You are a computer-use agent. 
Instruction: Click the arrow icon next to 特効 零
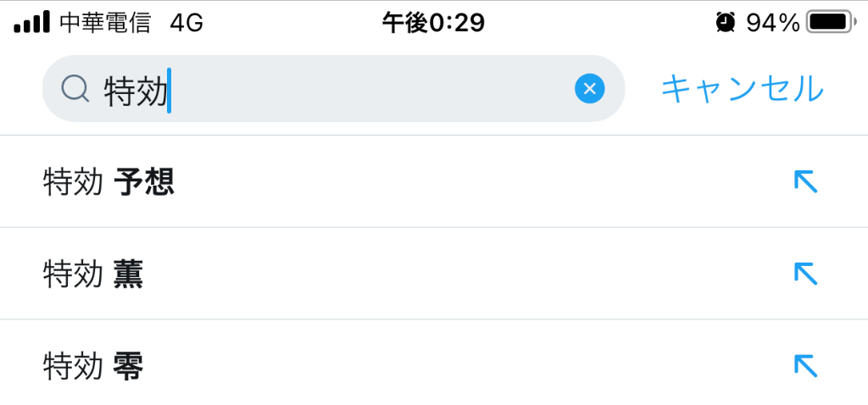805,366
